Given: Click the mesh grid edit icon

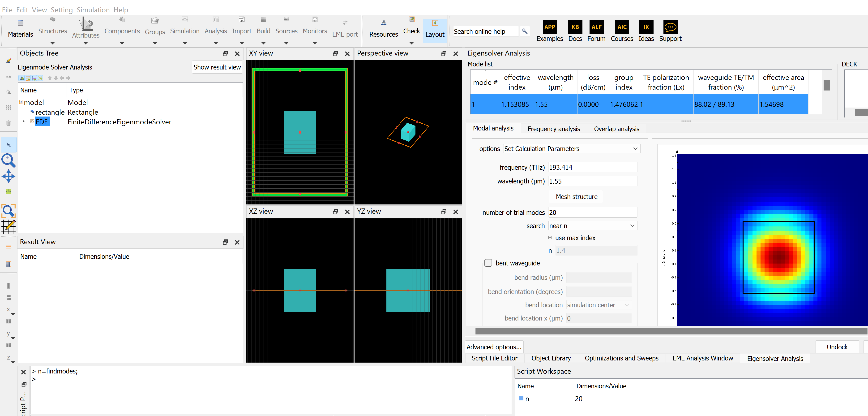Looking at the screenshot, I should (x=8, y=226).
